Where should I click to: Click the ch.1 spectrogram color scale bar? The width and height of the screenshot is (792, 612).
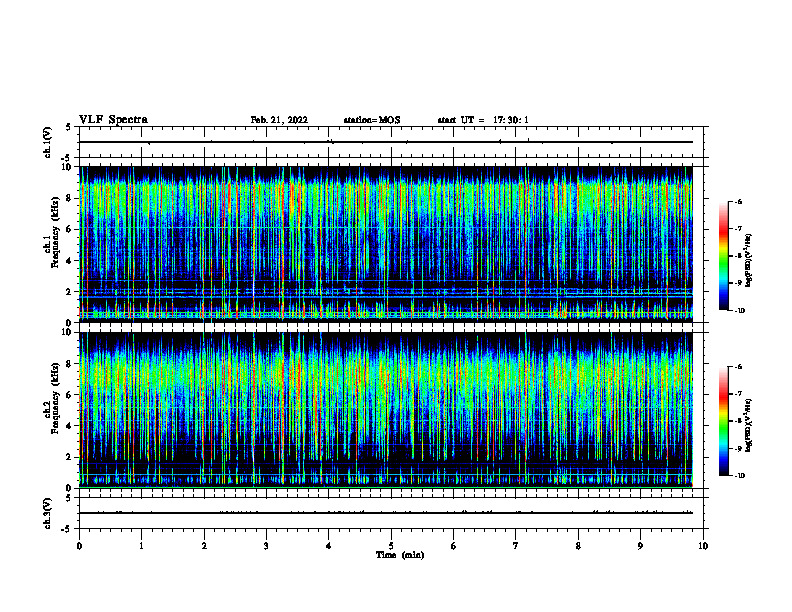pos(723,256)
